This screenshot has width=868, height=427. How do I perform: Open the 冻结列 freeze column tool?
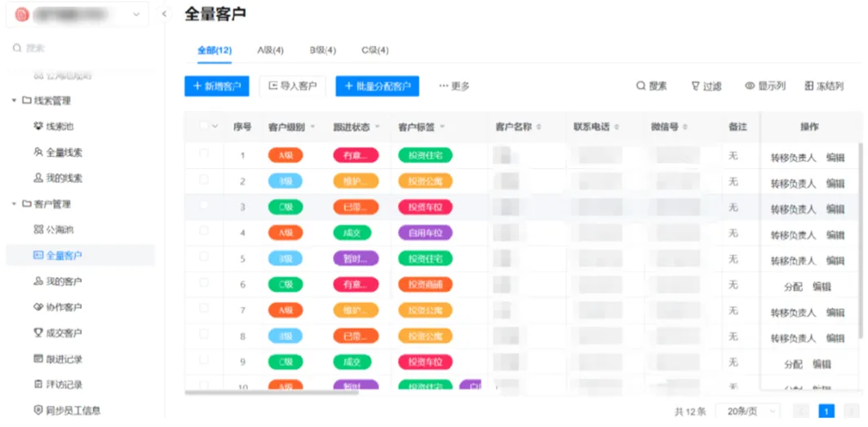coord(824,86)
